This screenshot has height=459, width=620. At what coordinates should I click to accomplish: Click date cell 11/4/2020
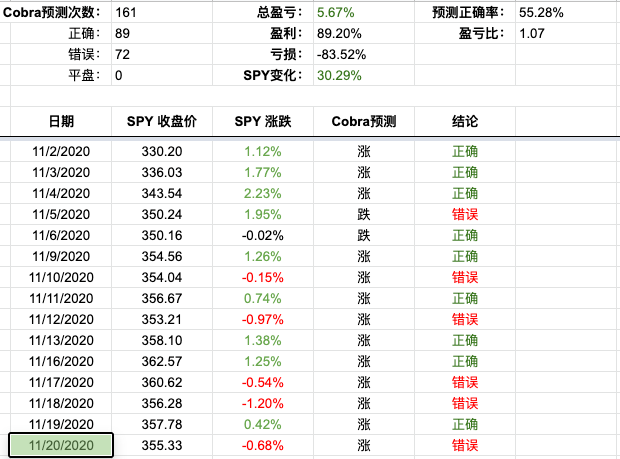click(61, 193)
